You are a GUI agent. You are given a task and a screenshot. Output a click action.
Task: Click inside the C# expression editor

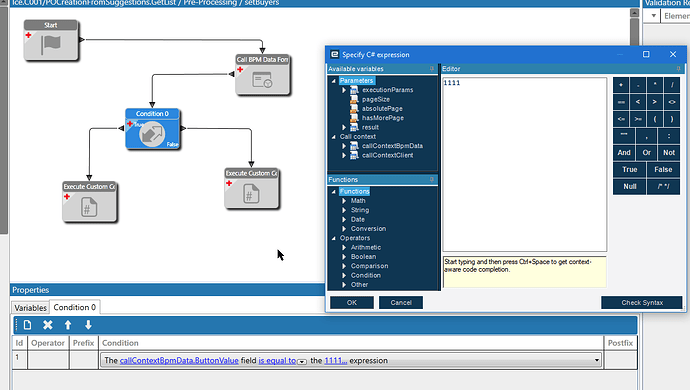pos(525,165)
